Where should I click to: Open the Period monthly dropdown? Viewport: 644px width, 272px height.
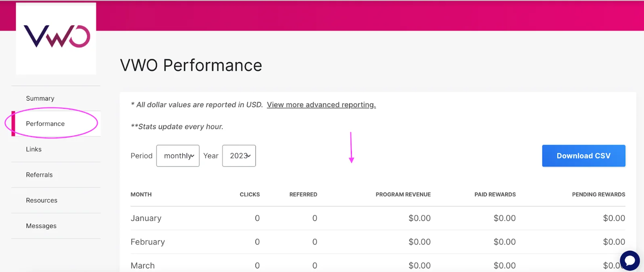pyautogui.click(x=178, y=156)
